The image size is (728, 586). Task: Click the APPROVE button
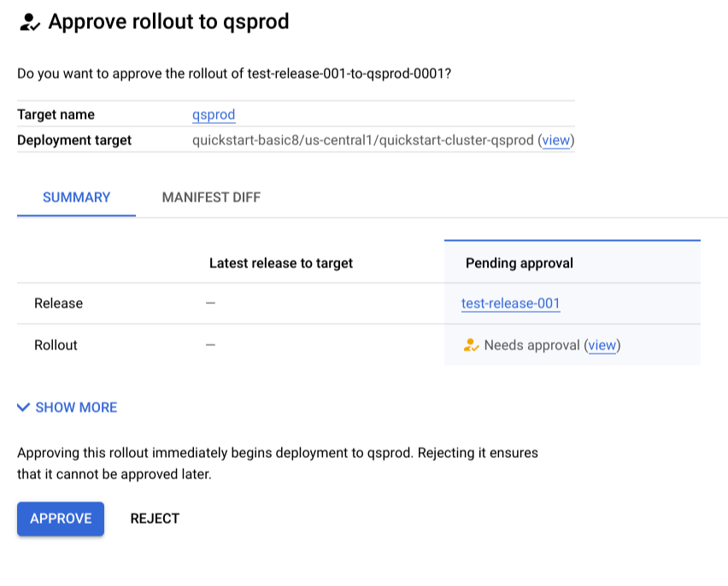(60, 519)
